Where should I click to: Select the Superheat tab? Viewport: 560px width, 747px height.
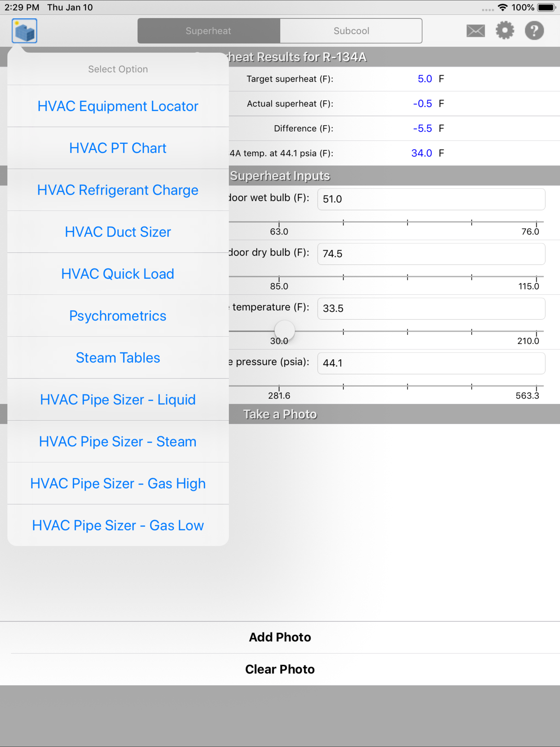208,31
